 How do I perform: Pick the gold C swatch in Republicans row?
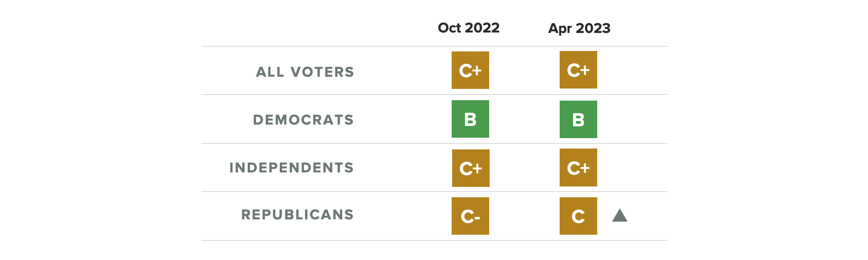578,216
